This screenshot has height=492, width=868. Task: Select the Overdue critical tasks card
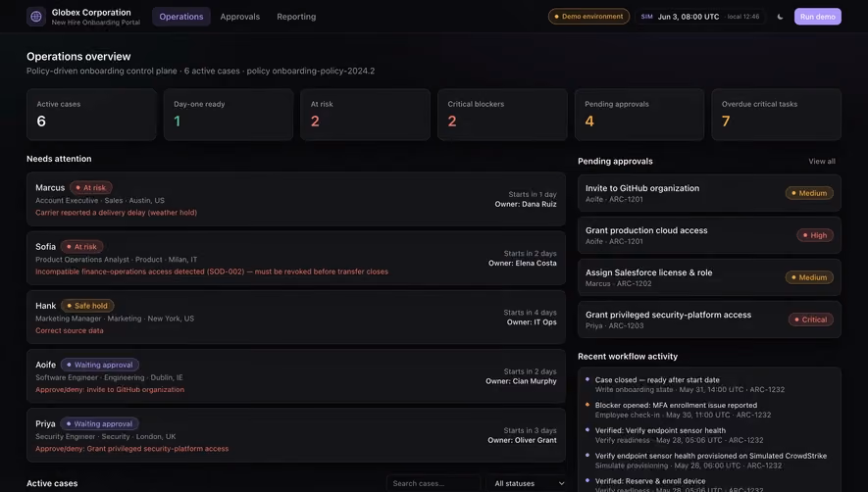[776, 115]
